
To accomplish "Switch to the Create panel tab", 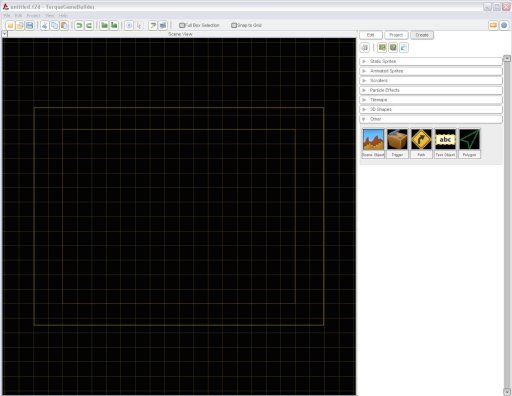I will [422, 35].
